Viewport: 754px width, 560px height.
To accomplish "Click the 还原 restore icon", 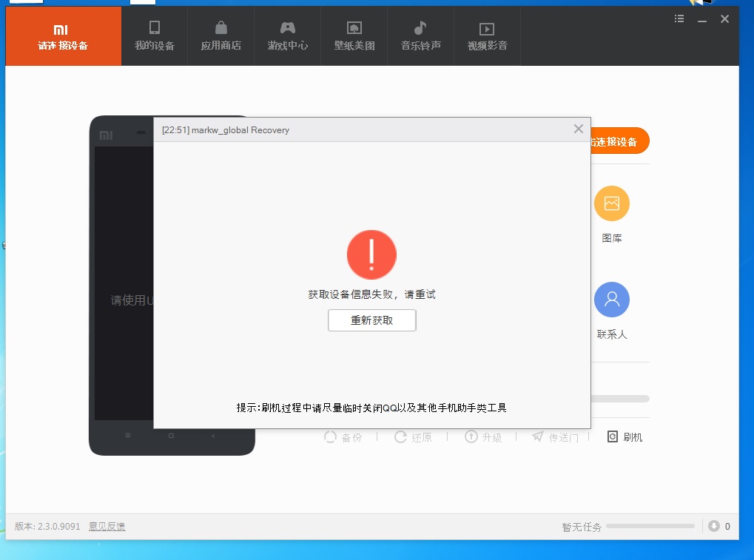I will click(x=413, y=437).
